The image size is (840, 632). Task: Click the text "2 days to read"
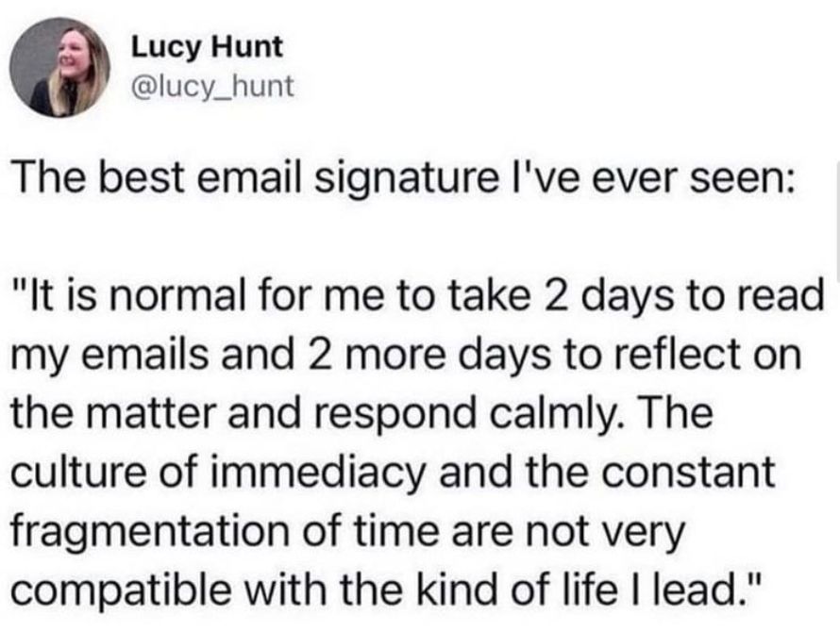click(684, 296)
